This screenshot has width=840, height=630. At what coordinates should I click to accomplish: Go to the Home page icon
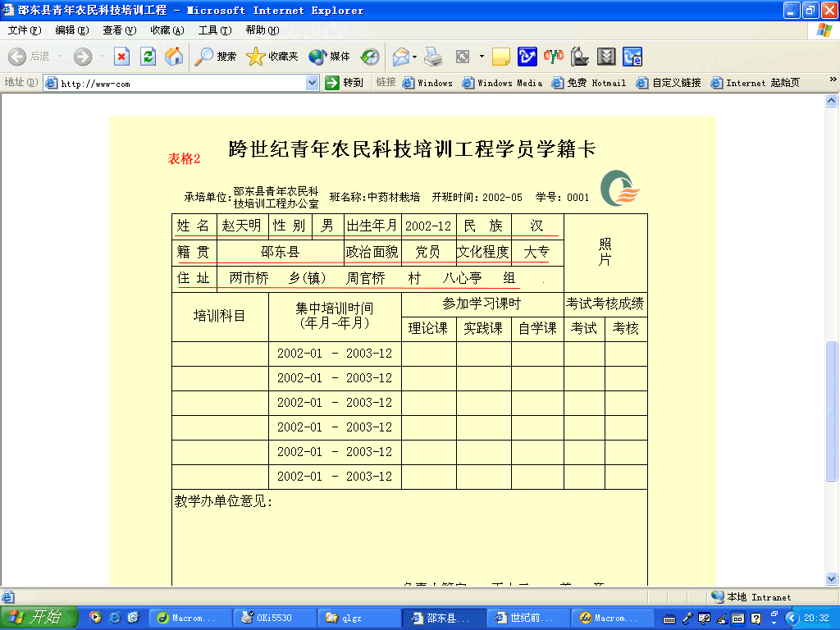tap(174, 57)
